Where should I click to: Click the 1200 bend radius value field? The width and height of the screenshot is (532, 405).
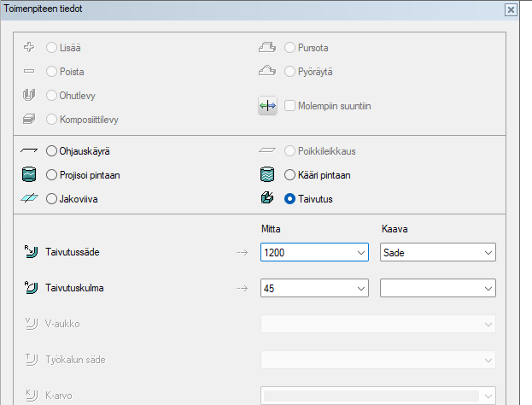point(305,253)
